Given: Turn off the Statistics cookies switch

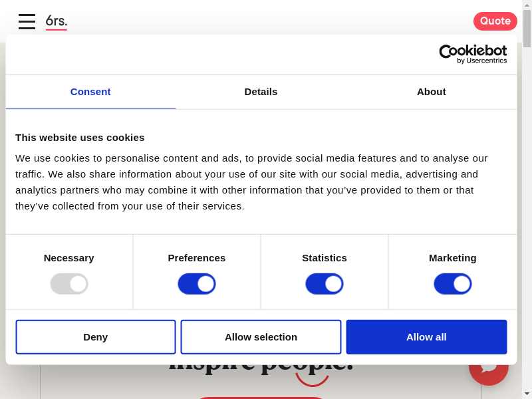Looking at the screenshot, I should click(325, 284).
